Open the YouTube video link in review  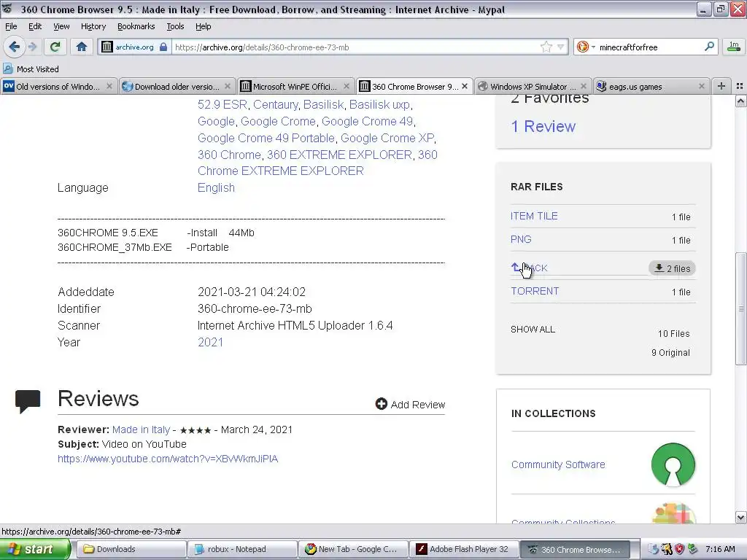pyautogui.click(x=168, y=459)
